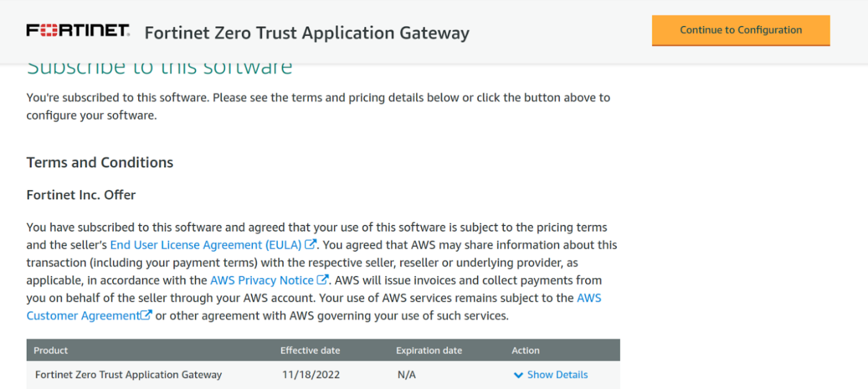
Task: Click the Subscribe to this software heading
Action: click(158, 66)
